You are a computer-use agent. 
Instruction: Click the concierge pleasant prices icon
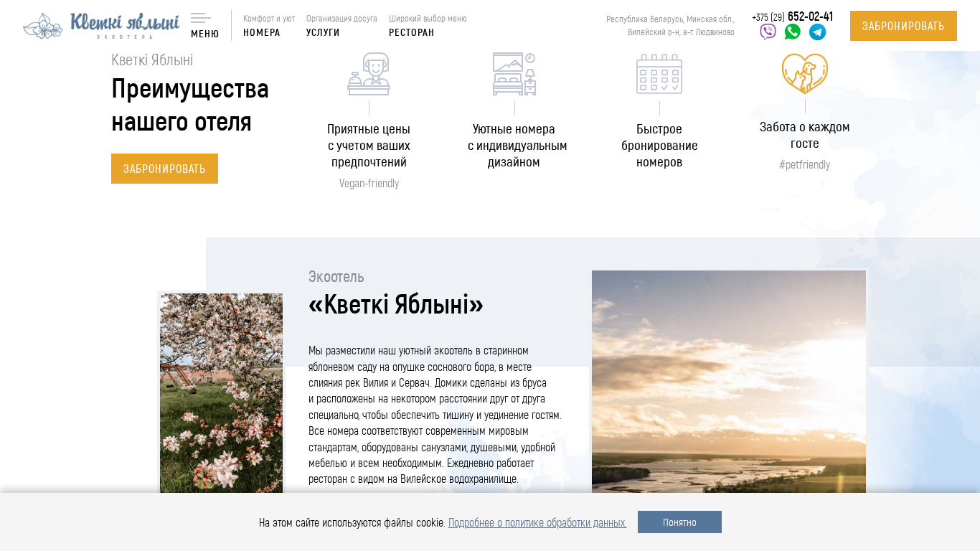point(369,74)
